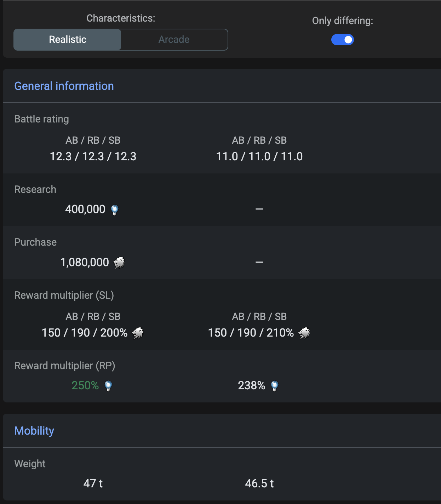The width and height of the screenshot is (441, 504).
Task: Click the lightbulb icon beside 238%
Action: tap(275, 386)
